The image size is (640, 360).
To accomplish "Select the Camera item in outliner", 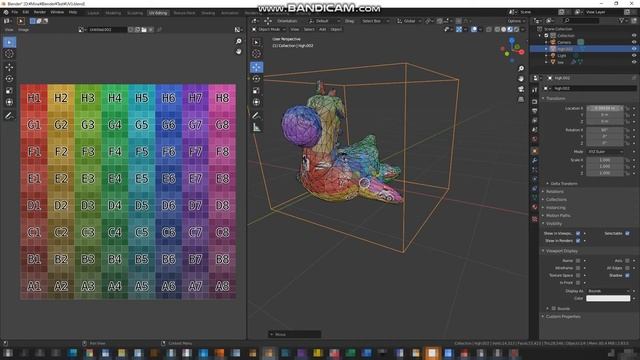I will 564,42.
